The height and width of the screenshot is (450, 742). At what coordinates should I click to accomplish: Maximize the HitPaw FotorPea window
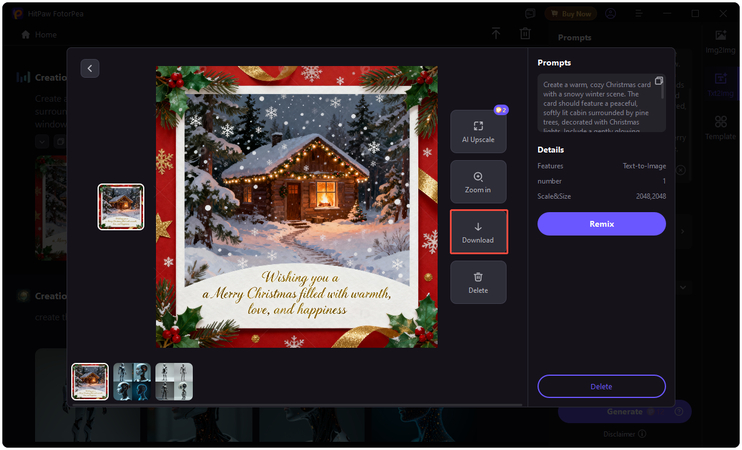(x=695, y=14)
